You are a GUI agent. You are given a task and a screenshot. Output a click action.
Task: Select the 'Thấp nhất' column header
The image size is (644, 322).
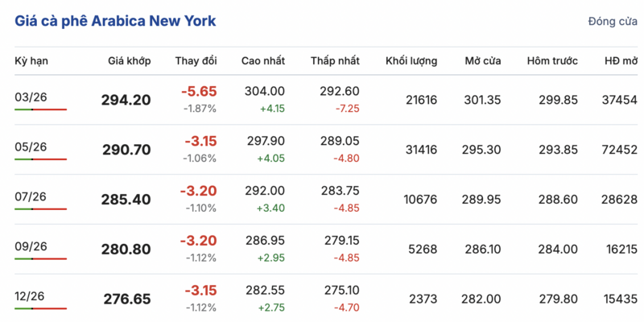335,61
